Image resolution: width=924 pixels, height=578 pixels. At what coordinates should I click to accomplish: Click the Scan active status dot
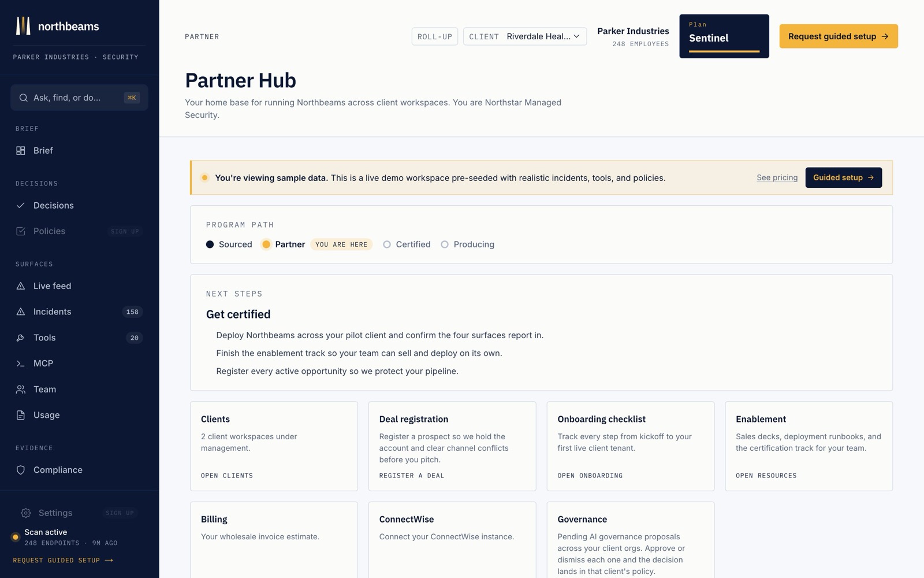coord(16,537)
